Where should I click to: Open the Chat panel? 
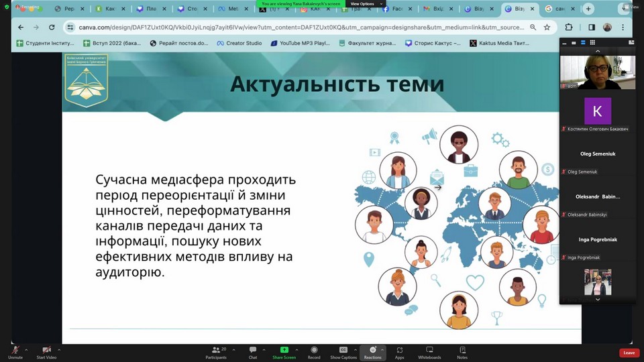253,351
